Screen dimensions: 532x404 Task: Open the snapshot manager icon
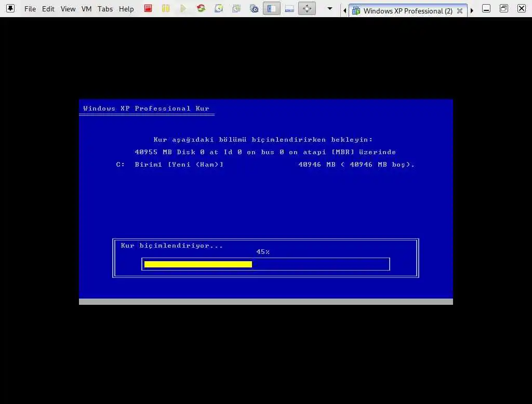tap(254, 8)
